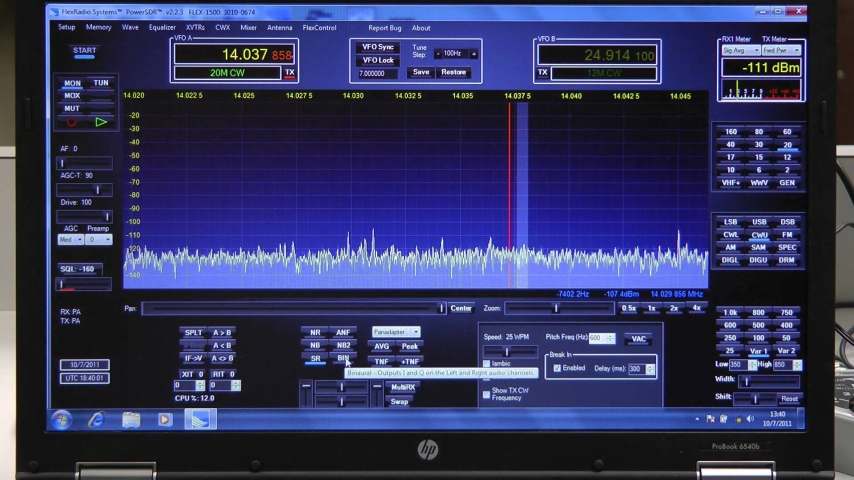
Task: Toggle VFO A TX indicator
Action: click(x=290, y=72)
